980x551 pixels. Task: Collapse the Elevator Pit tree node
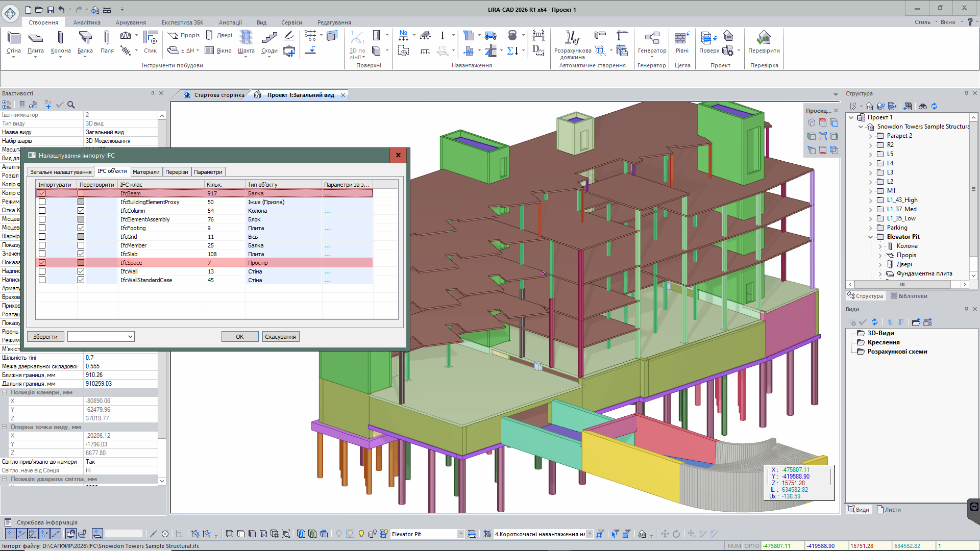[871, 237]
